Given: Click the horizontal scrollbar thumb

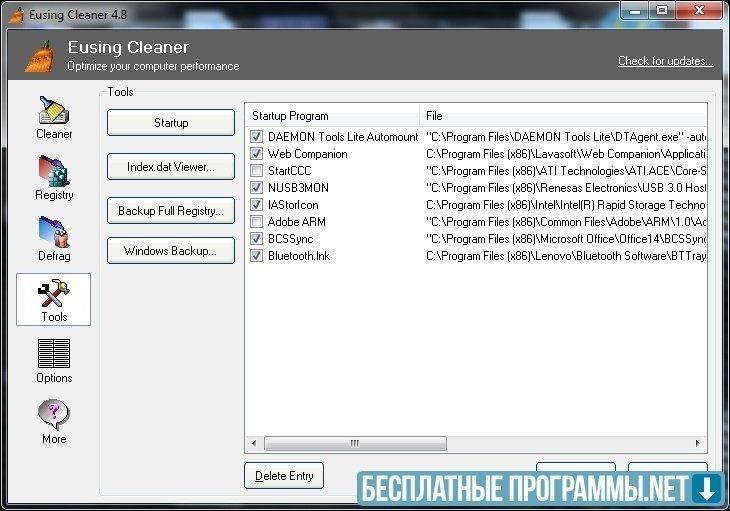Looking at the screenshot, I should tap(355, 443).
